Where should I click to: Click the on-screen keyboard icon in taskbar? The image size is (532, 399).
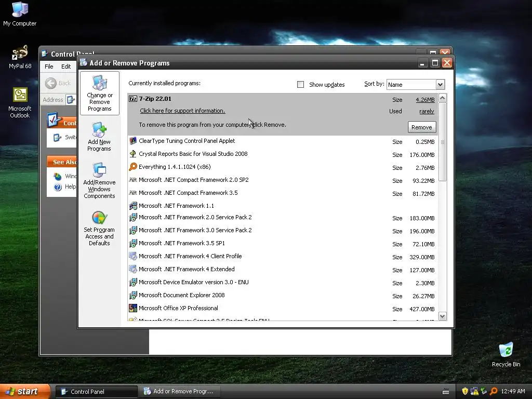click(x=446, y=392)
